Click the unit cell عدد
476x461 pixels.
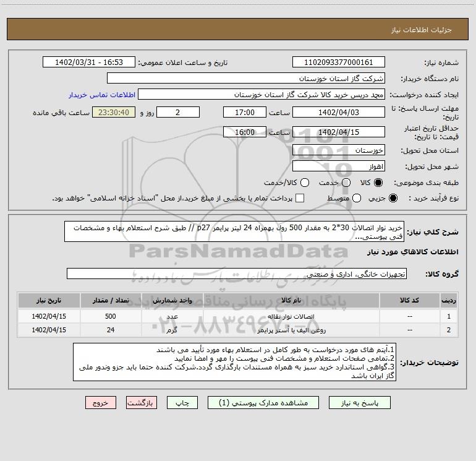(172, 316)
